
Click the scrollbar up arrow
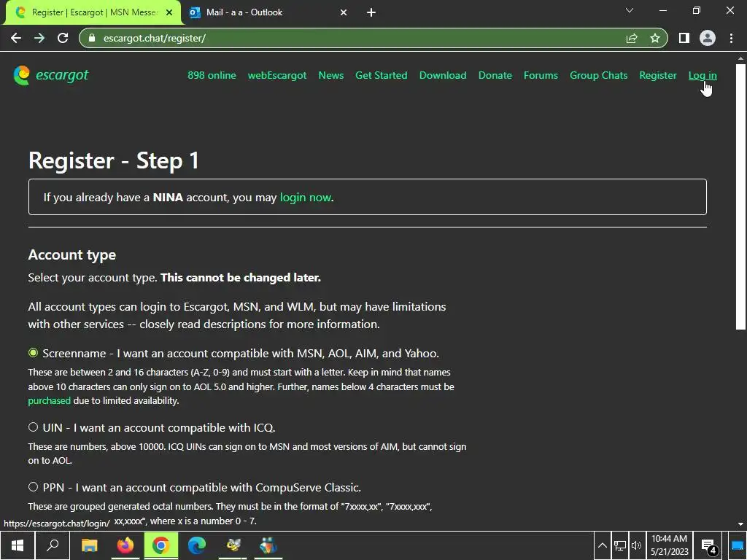coord(740,58)
